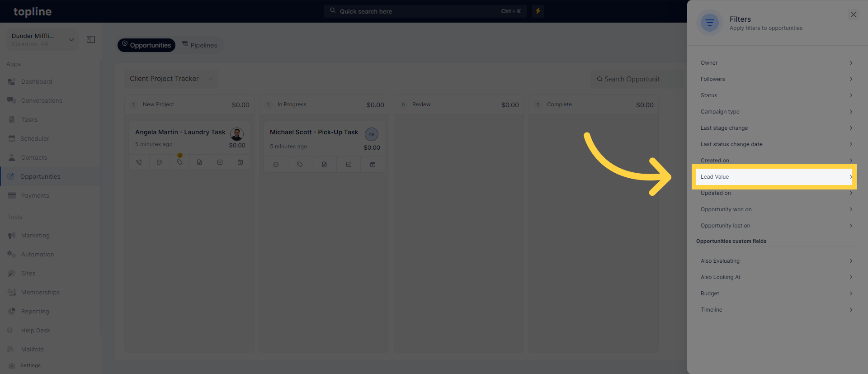The image size is (868, 374).
Task: Toggle the sidebar collapse icon
Action: [91, 40]
